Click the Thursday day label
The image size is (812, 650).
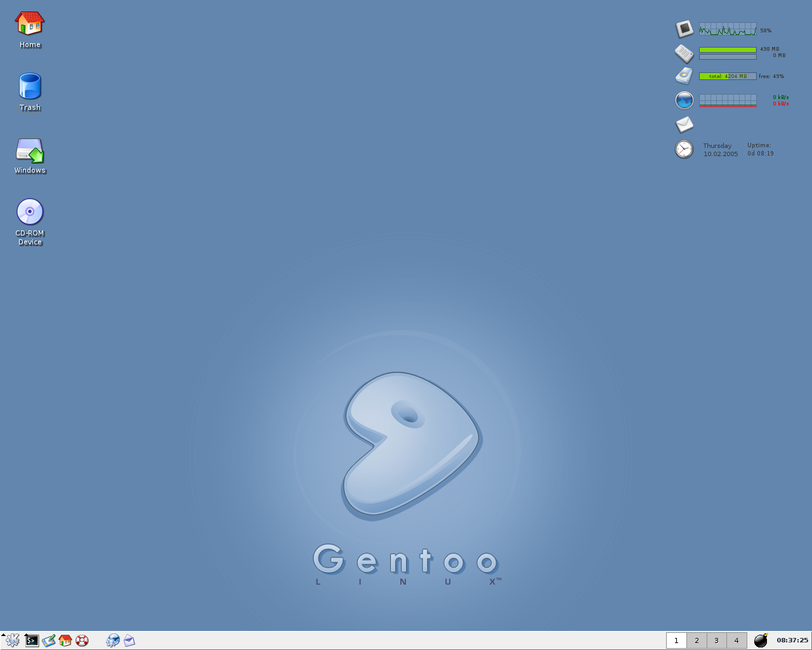pos(717,146)
